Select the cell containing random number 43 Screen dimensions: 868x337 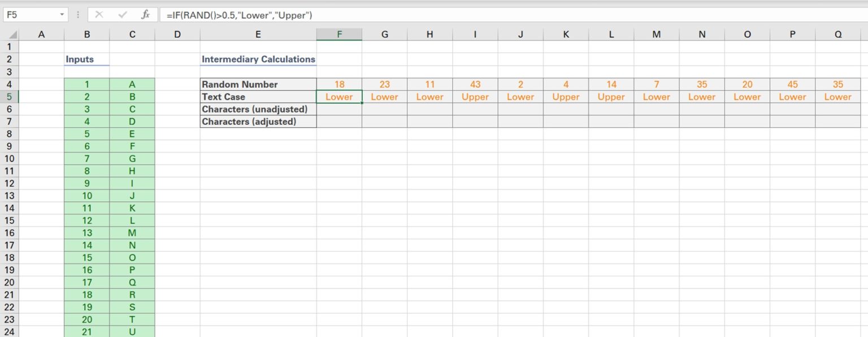click(x=475, y=84)
